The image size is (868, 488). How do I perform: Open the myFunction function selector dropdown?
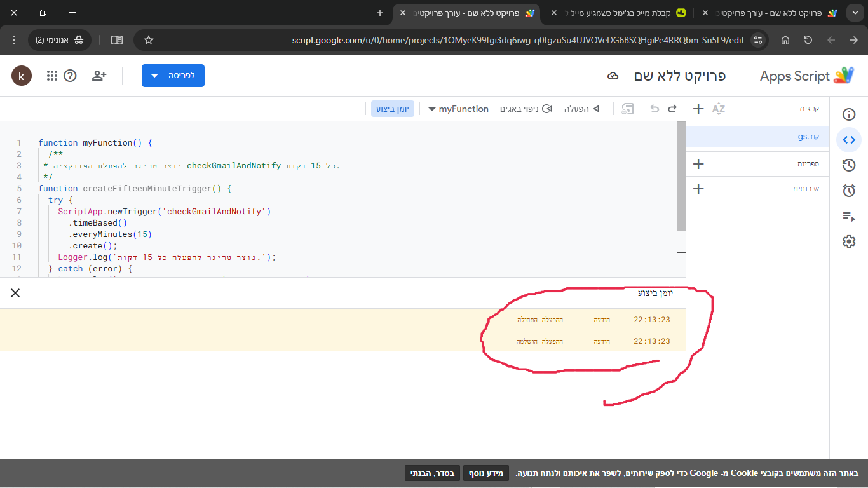(x=458, y=109)
